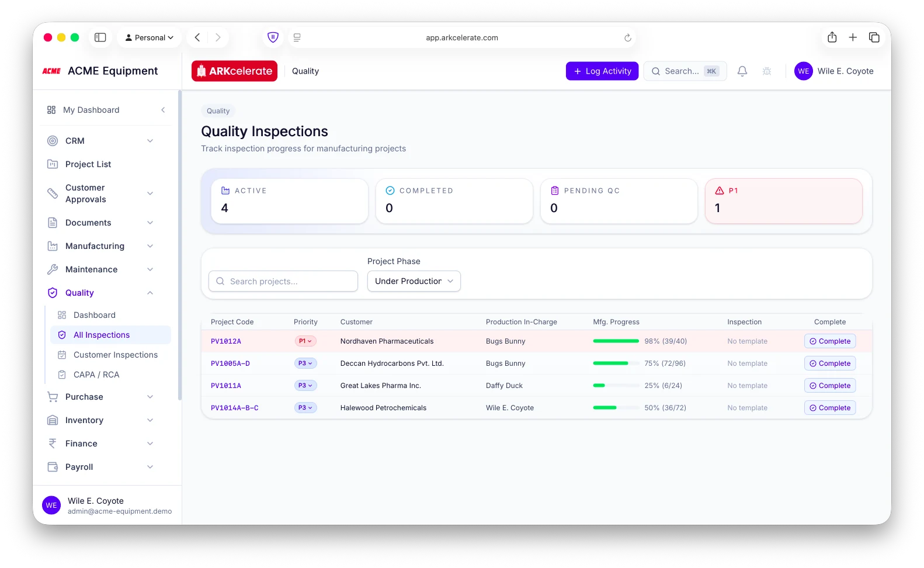Expand the Documents menu
924x568 pixels.
point(100,223)
